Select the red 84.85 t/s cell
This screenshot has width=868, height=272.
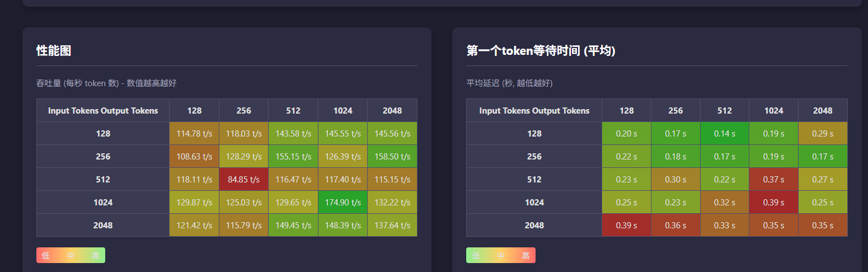coord(243,180)
